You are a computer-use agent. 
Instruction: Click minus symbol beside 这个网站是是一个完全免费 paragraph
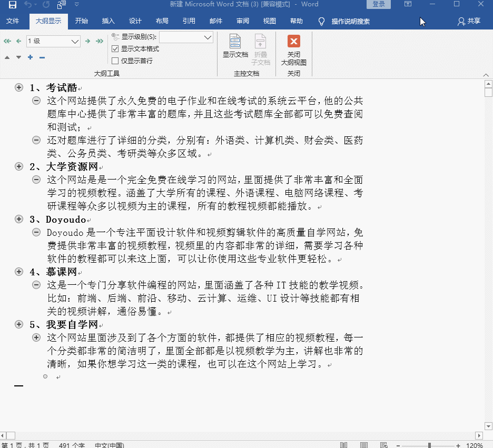point(36,180)
